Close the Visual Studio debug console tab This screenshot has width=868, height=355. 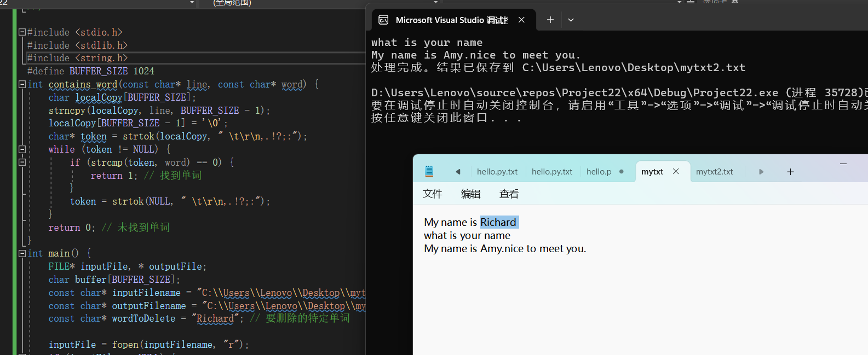coord(521,20)
